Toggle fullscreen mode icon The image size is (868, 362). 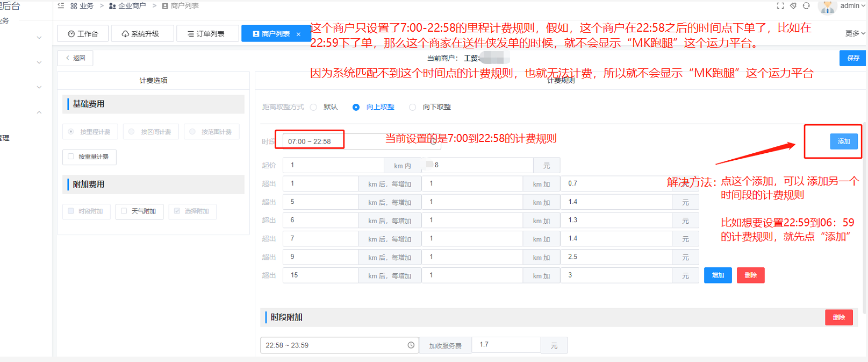coord(780,5)
